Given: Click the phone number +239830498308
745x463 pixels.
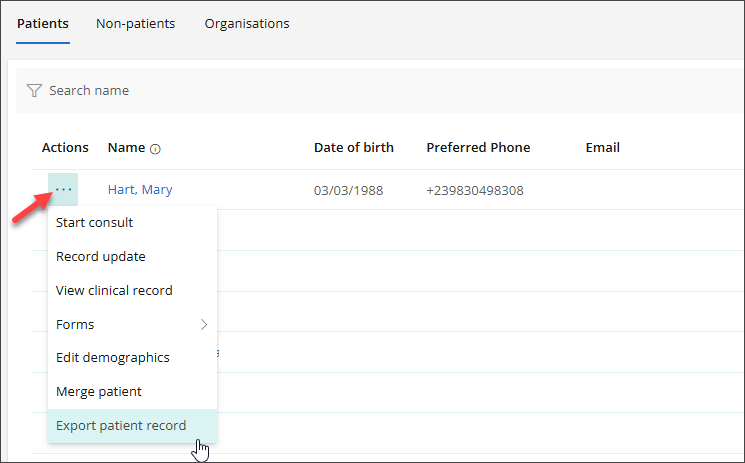Looking at the screenshot, I should 474,190.
